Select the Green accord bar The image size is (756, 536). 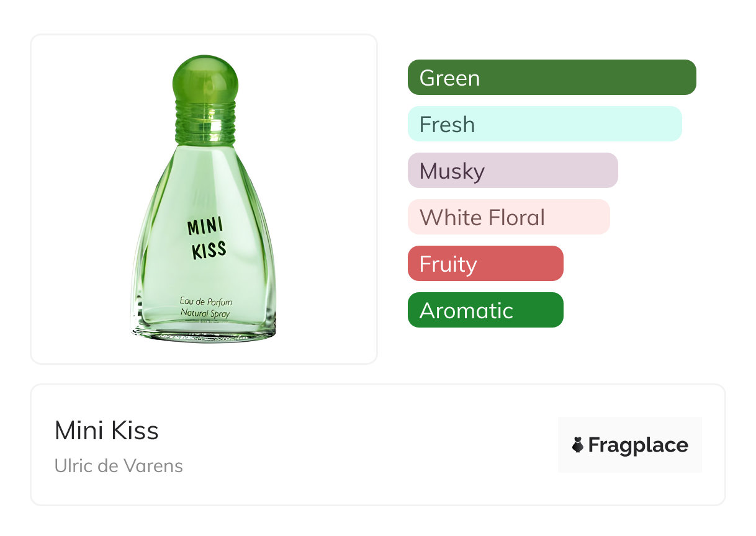click(x=551, y=78)
